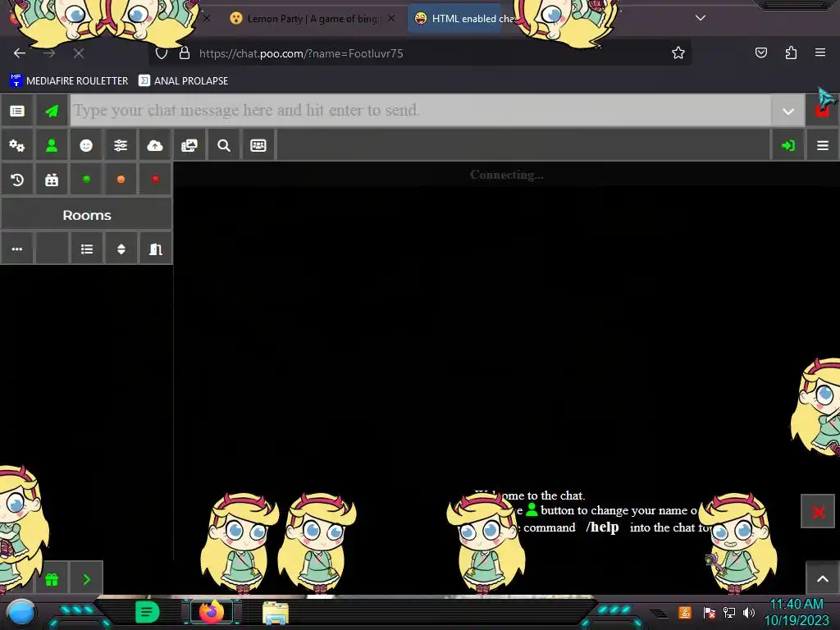840x630 pixels.
Task: Open the Pocket save icon
Action: coord(760,52)
